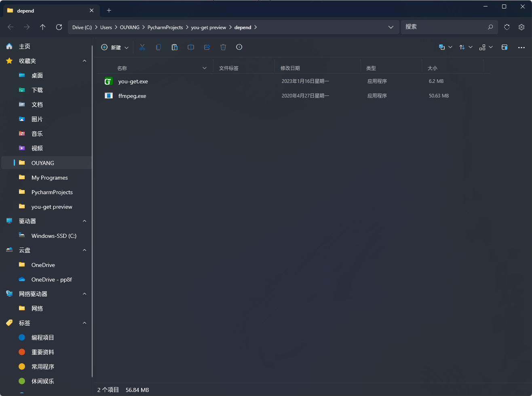Click the delete trash icon
Viewport: 532px width, 396px height.
pyautogui.click(x=223, y=47)
